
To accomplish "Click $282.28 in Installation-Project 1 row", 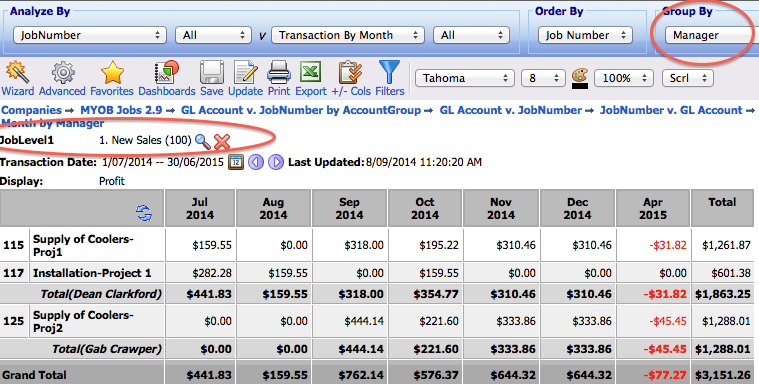I will pyautogui.click(x=212, y=273).
